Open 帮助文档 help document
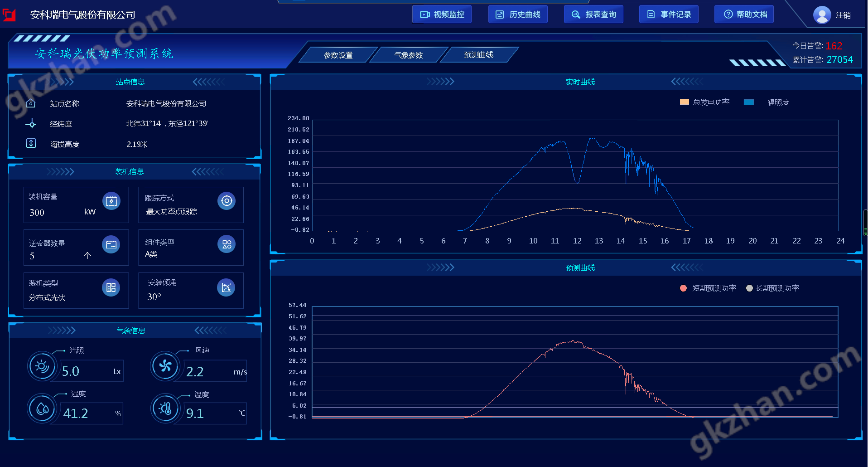868x467 pixels. click(x=744, y=15)
